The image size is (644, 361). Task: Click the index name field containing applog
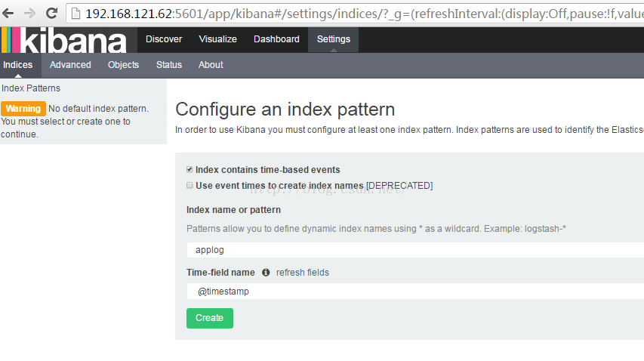pos(415,250)
